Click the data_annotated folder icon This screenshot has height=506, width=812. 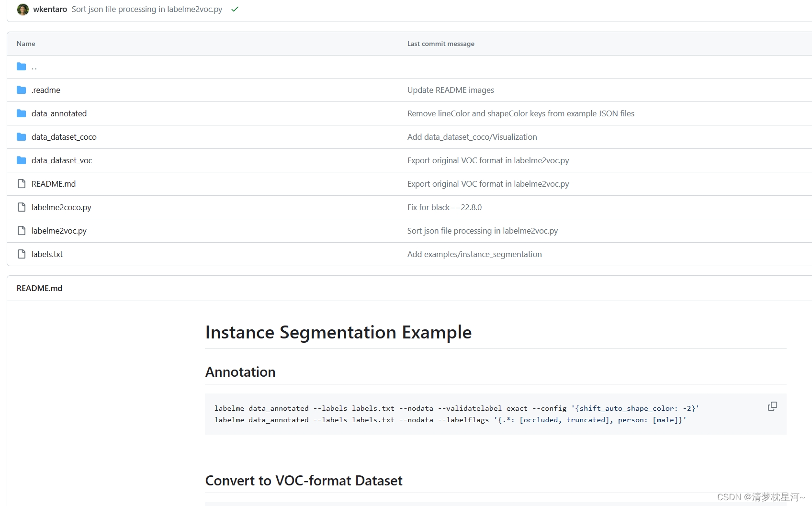(x=21, y=113)
